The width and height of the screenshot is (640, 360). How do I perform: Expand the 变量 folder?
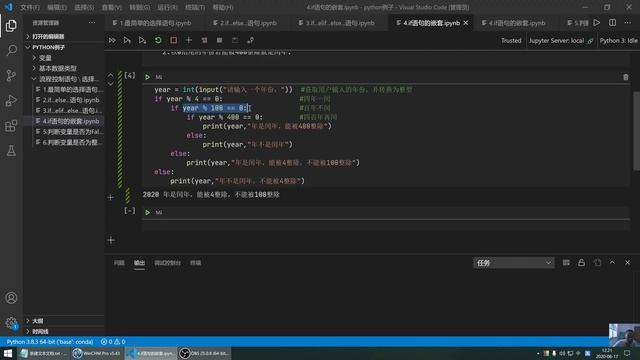(64, 58)
